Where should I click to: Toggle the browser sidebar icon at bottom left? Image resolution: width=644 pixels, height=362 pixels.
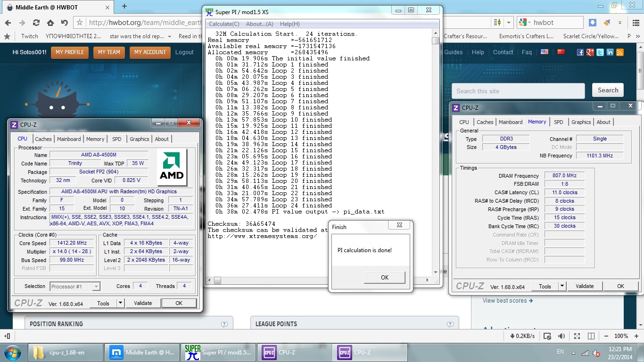(x=7, y=336)
